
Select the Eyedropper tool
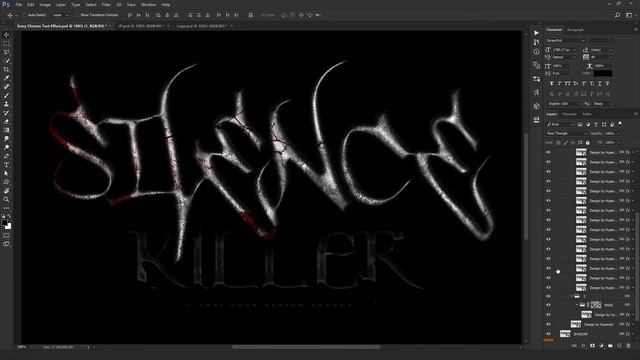click(x=7, y=78)
